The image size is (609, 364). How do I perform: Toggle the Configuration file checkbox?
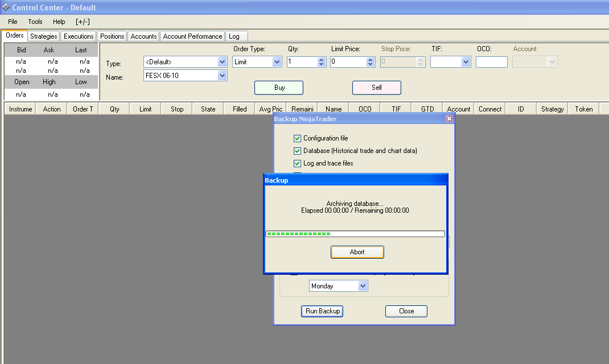(297, 138)
